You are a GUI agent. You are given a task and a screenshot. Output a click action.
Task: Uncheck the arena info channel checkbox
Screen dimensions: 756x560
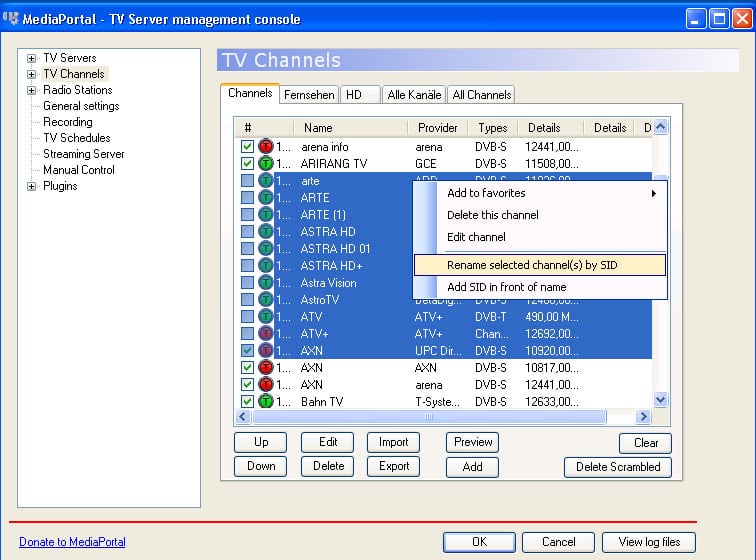[x=247, y=146]
